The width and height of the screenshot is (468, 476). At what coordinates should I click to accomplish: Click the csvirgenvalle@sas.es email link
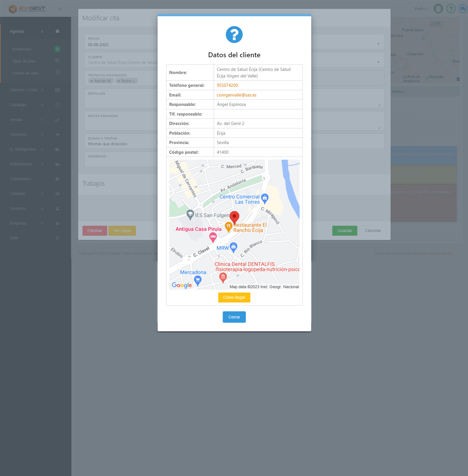click(237, 95)
